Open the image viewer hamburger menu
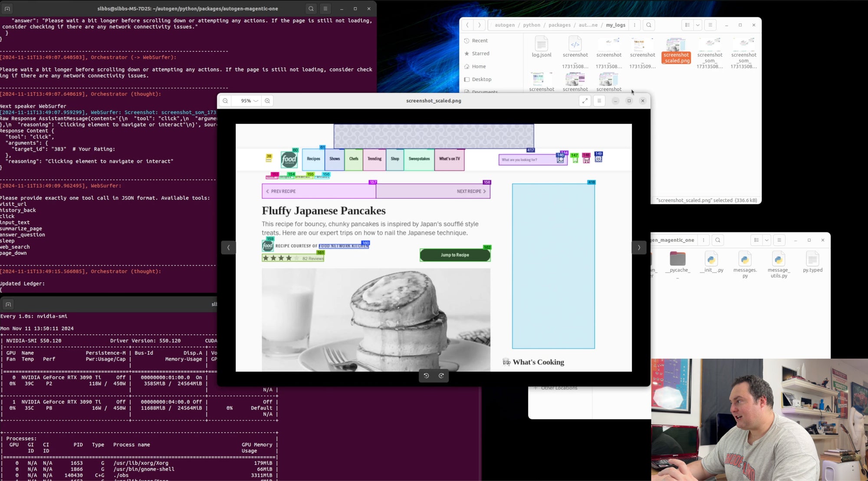The width and height of the screenshot is (868, 481). 599,101
